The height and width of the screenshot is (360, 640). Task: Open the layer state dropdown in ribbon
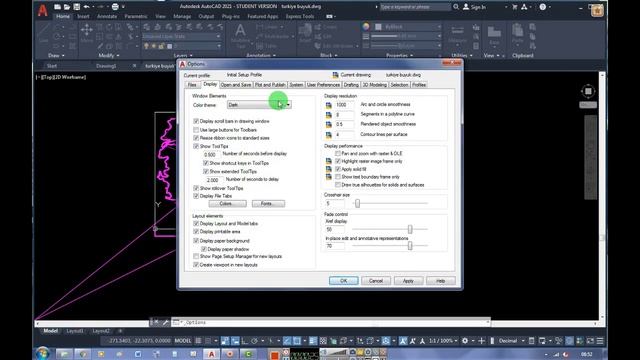182,36
